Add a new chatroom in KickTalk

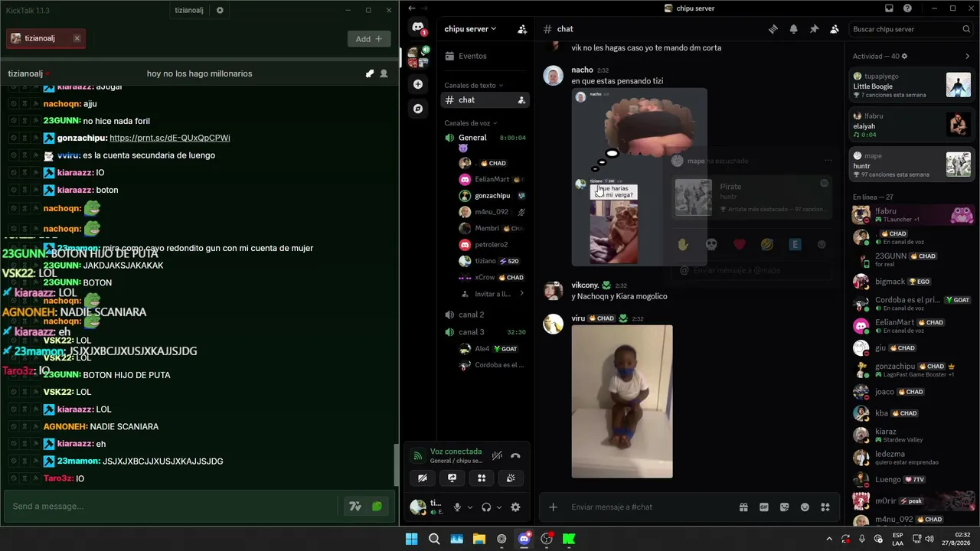point(368,38)
